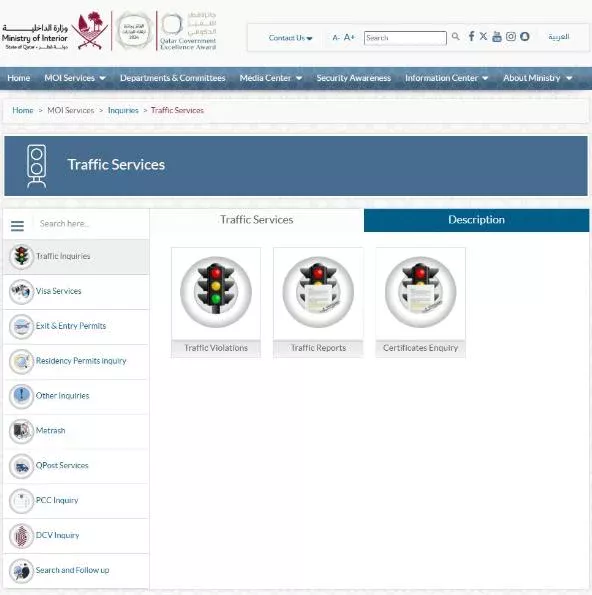Screen dimensions: 592x595
Task: Click Inquiries in the breadcrumb
Action: 123,110
